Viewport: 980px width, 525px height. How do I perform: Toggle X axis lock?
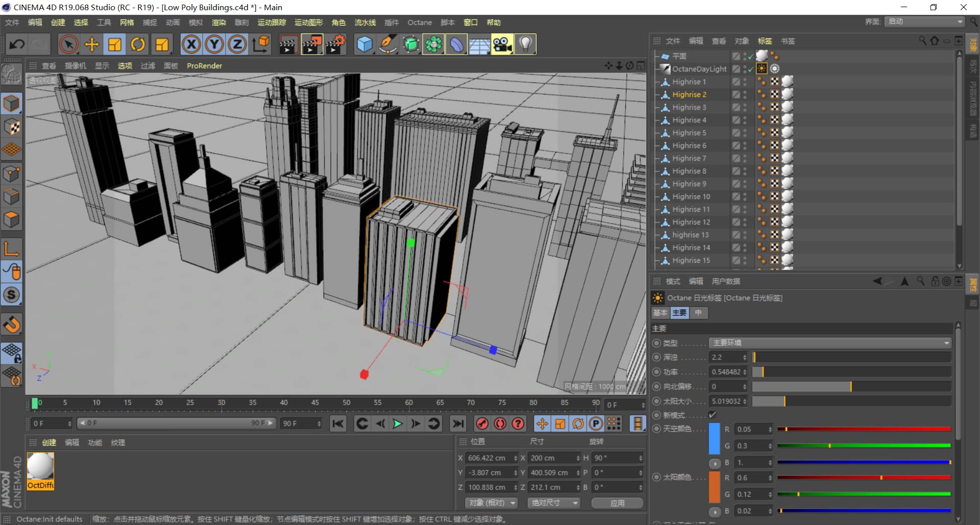click(x=191, y=44)
